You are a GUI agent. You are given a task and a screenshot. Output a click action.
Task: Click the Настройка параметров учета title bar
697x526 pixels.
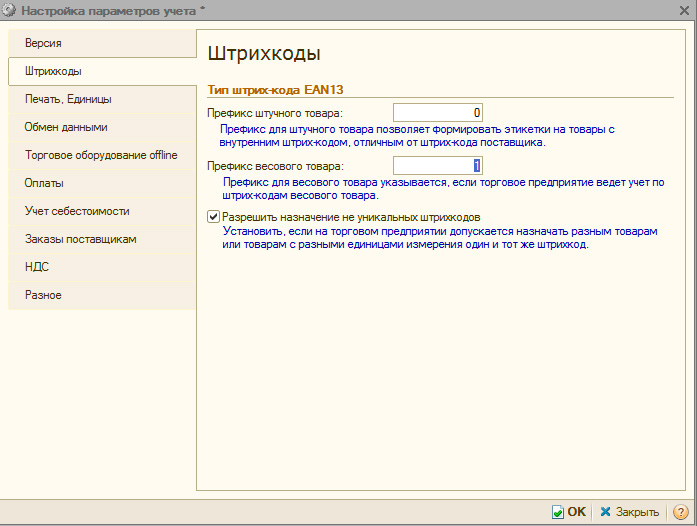[x=300, y=10]
